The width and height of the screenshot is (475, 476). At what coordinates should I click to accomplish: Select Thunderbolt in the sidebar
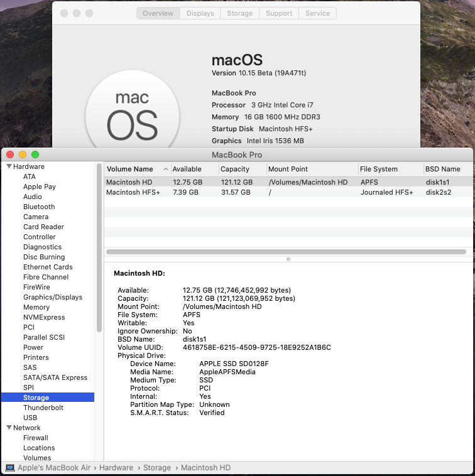coord(43,408)
